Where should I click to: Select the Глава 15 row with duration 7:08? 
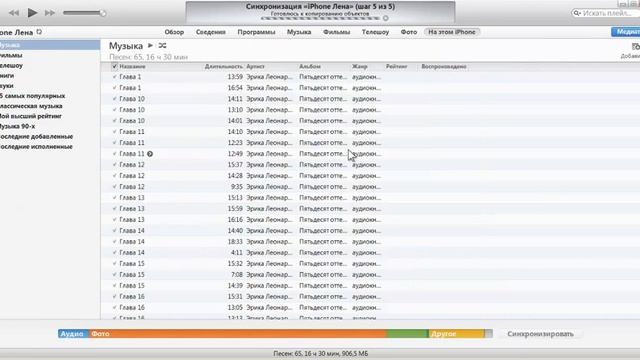(x=370, y=275)
